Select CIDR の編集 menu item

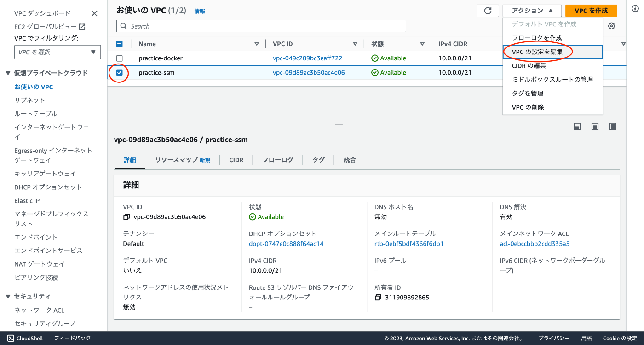pos(552,65)
